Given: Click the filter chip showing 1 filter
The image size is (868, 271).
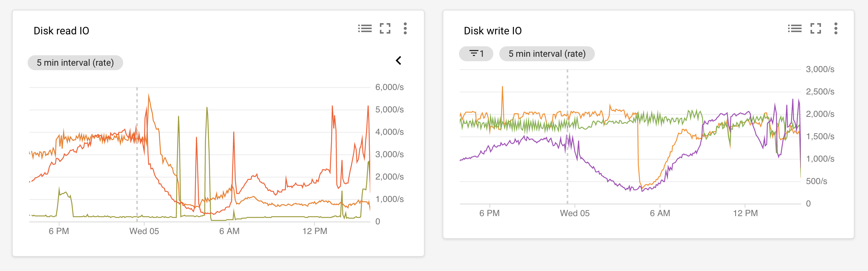Looking at the screenshot, I should point(476,54).
